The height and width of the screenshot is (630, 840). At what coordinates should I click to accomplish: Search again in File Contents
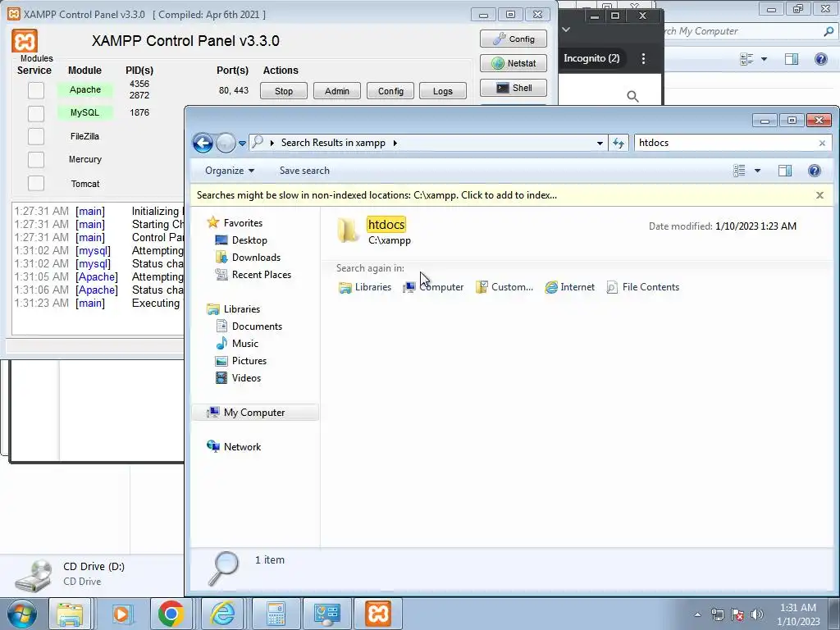click(643, 287)
